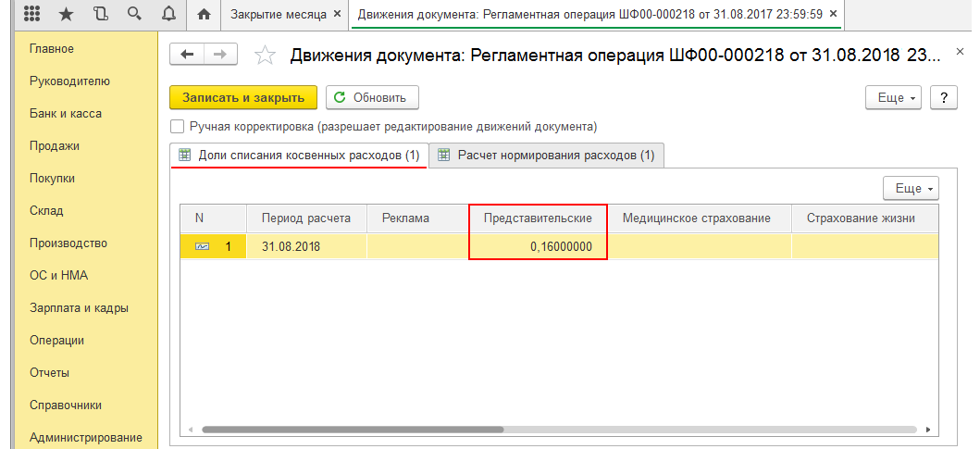Open the sections grid menu icon
Viewport: 980px width, 449px height.
coord(31,15)
